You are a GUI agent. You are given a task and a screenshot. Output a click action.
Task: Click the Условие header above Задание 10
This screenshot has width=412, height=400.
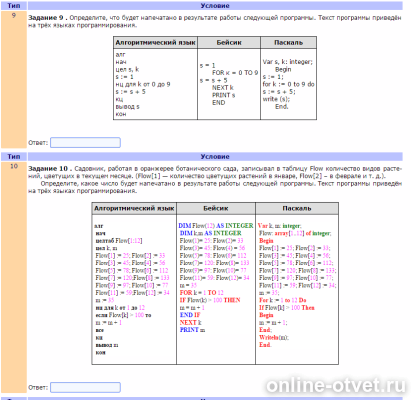pyautogui.click(x=215, y=156)
